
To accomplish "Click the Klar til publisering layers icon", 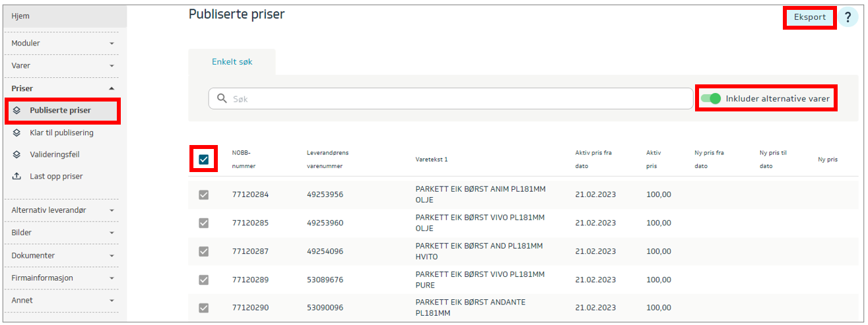I will (x=17, y=133).
